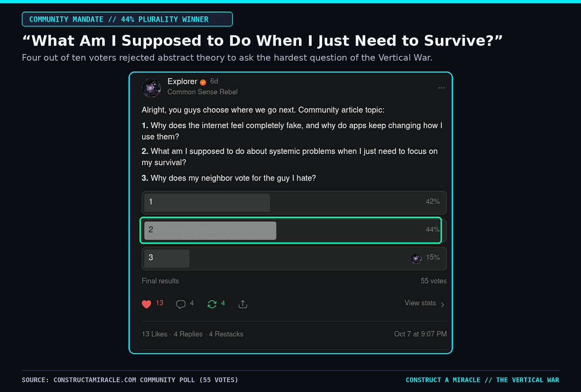Screen dimensions: 581x392
Task: Click the 4 Replies count text
Action: pos(188,334)
